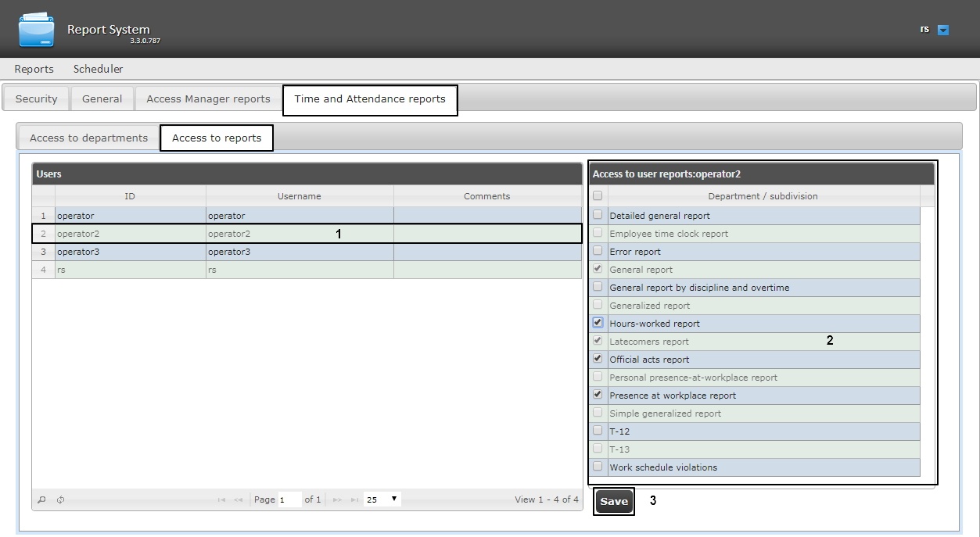Toggle the select-all checkbox in report header
The image size is (980, 537).
[598, 196]
